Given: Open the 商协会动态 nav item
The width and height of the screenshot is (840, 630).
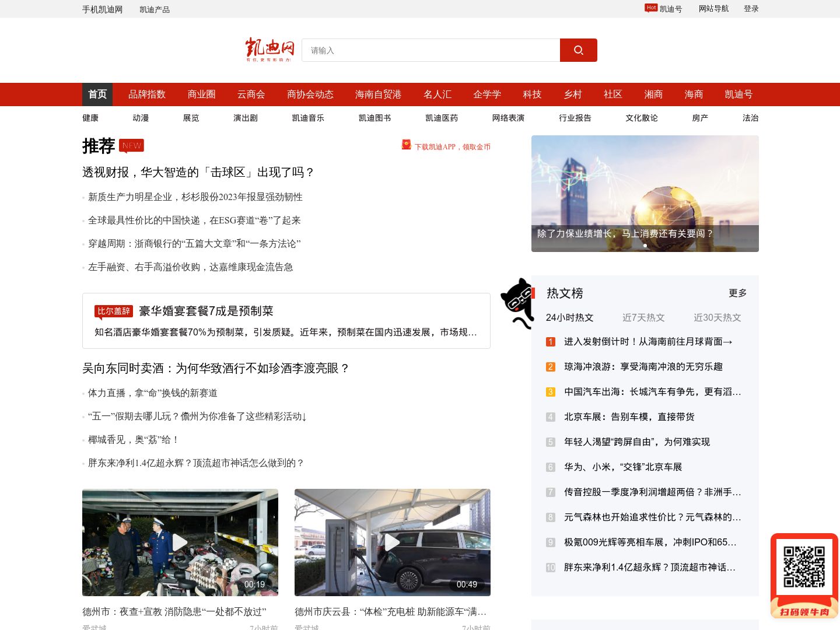Looking at the screenshot, I should pos(310,94).
